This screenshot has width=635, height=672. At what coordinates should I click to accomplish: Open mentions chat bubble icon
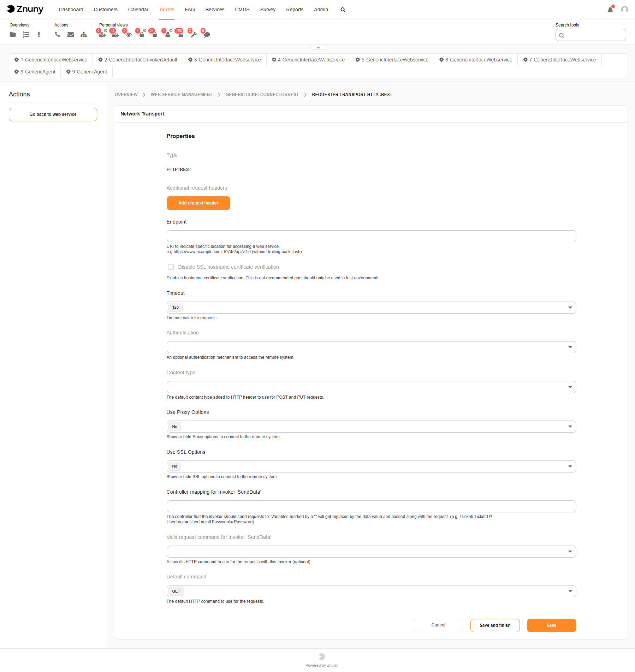[x=206, y=35]
